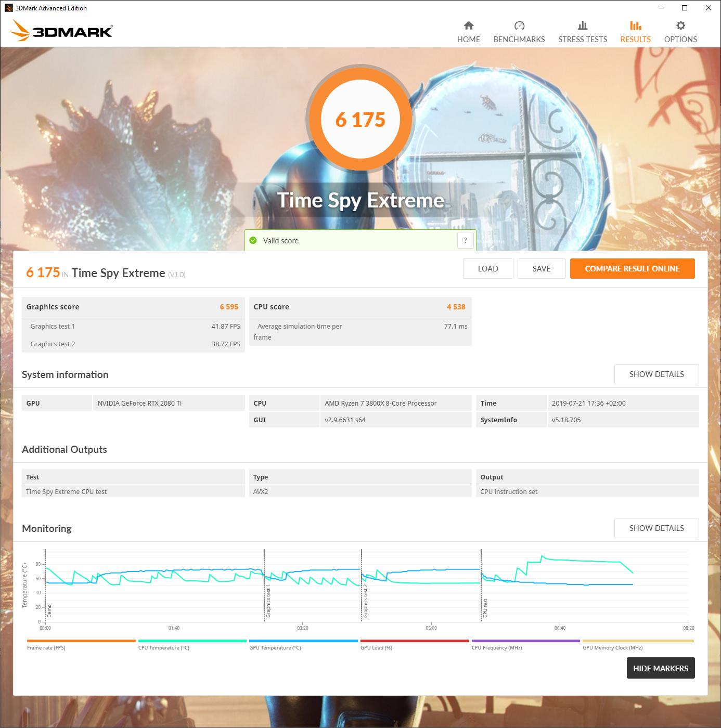Toggle CPU Frequency purple legend
This screenshot has width=721, height=728.
[x=525, y=645]
